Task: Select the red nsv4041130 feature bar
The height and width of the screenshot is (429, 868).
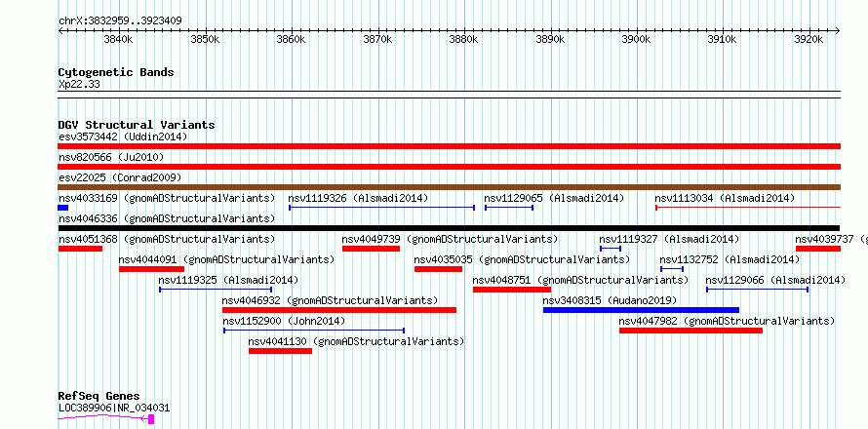Action: click(x=280, y=351)
